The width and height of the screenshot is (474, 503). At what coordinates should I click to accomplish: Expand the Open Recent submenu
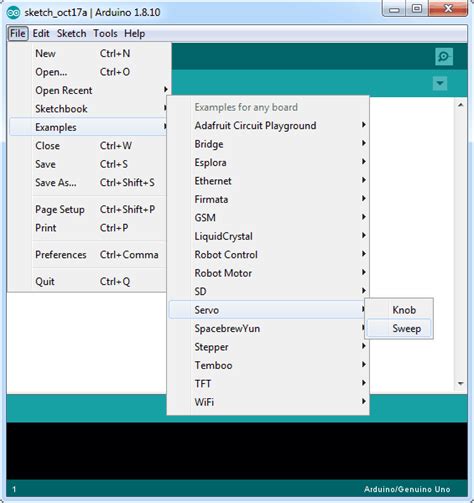point(88,90)
